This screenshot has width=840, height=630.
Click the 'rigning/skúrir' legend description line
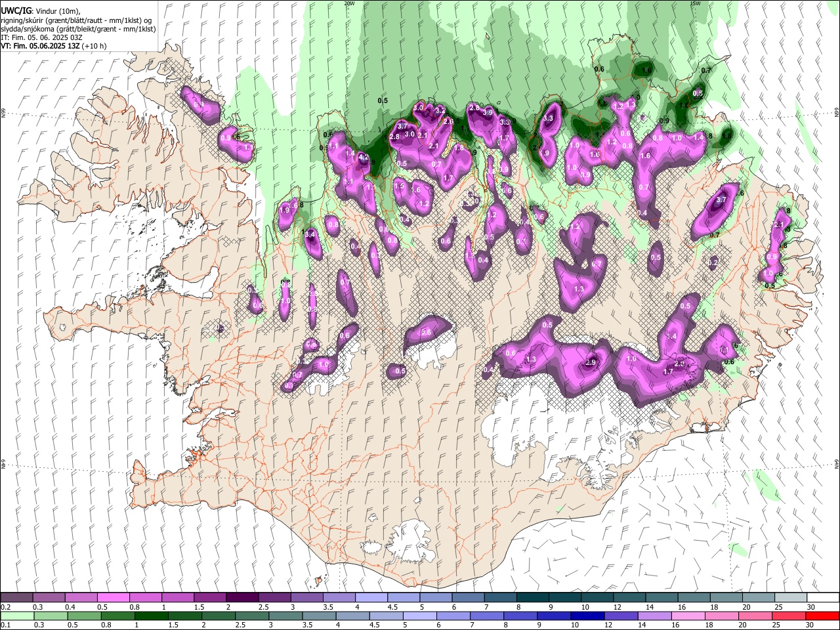tap(76, 20)
